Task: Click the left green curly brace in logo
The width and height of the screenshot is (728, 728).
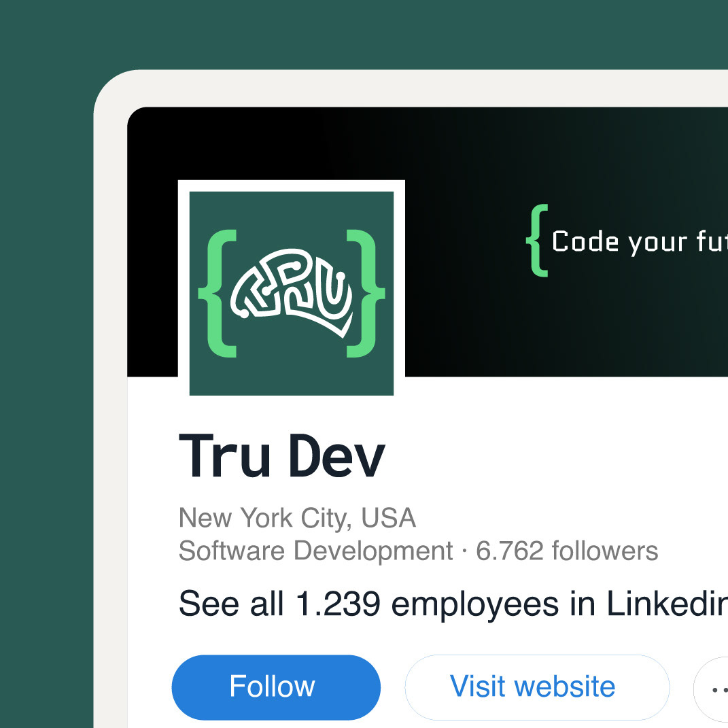Action: coord(218,293)
